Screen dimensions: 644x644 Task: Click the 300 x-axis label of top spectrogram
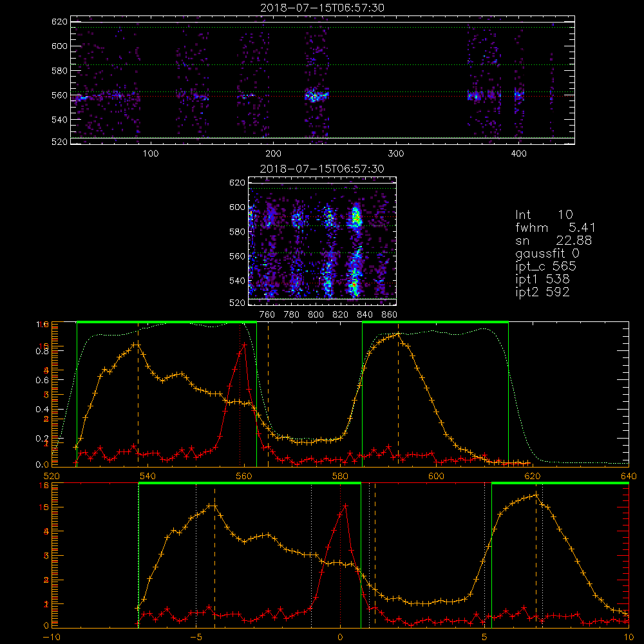(396, 154)
